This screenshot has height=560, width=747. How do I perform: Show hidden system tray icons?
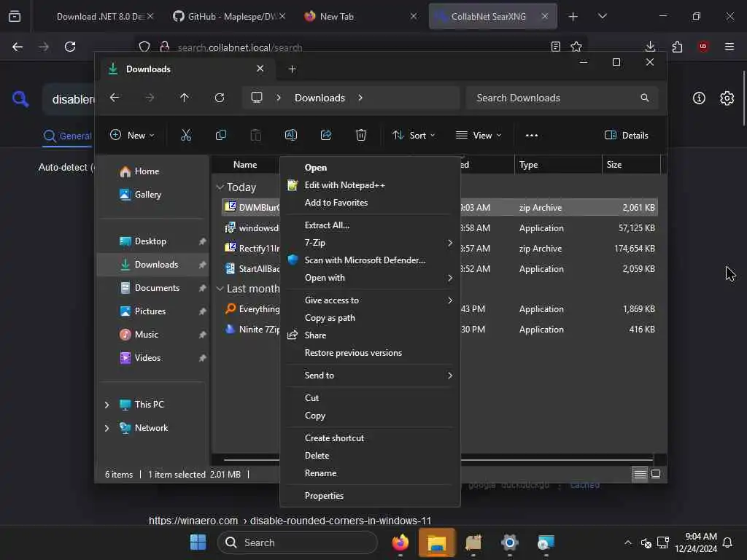pyautogui.click(x=628, y=542)
